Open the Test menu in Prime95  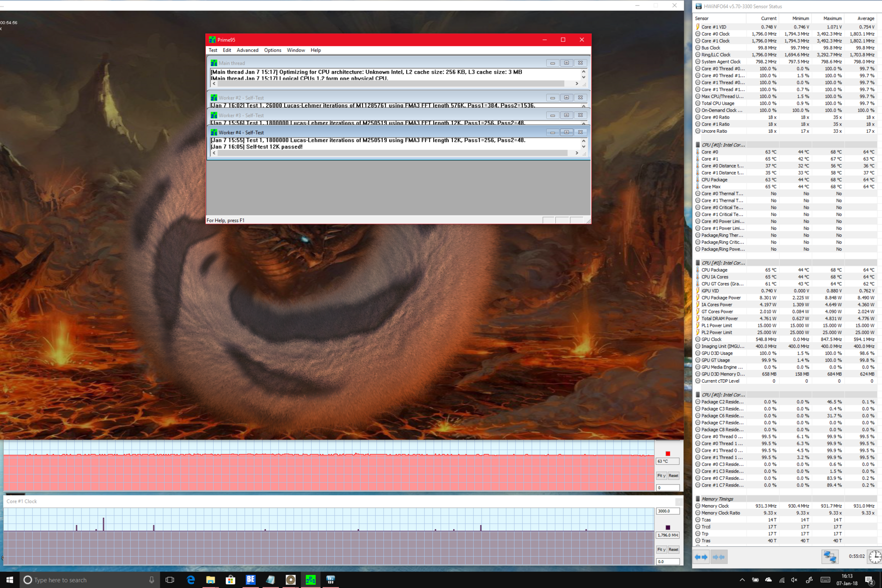[x=213, y=50]
